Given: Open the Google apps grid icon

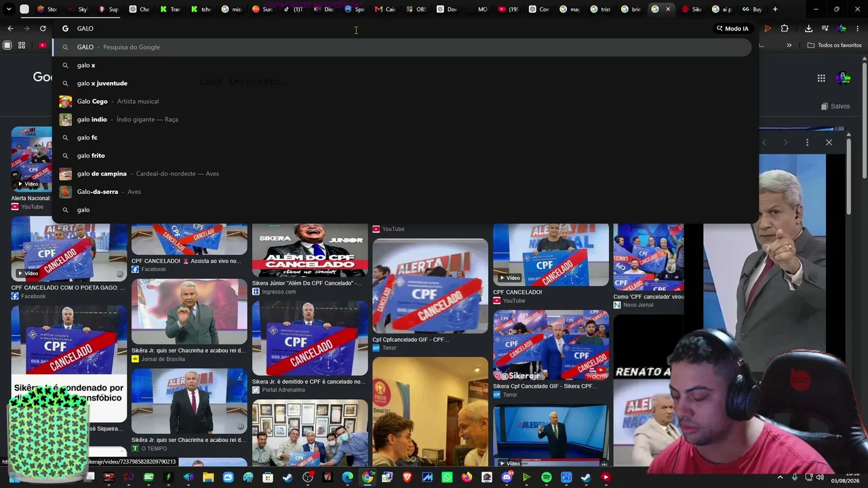Looking at the screenshot, I should coord(821,78).
